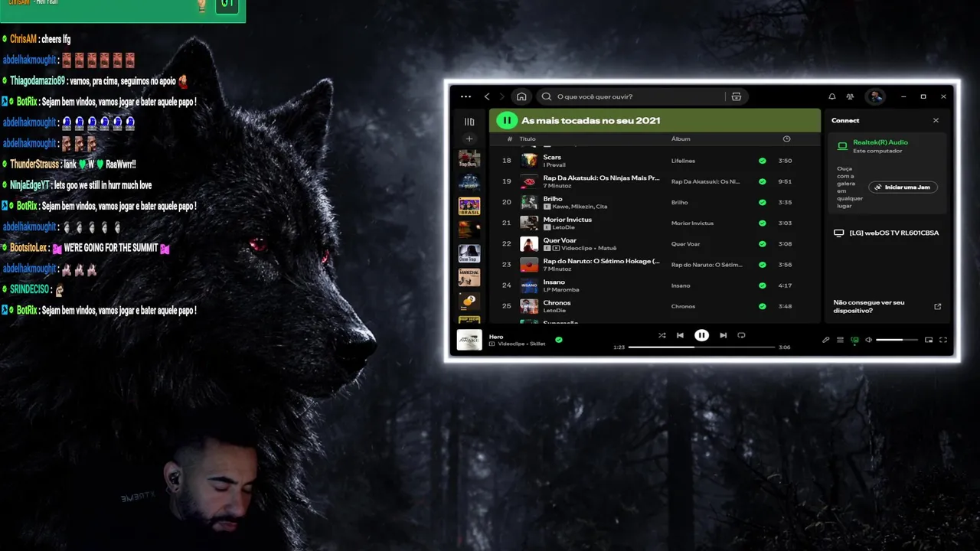980x551 pixels.
Task: Open Skillet artist link in player bar
Action: pyautogui.click(x=537, y=344)
